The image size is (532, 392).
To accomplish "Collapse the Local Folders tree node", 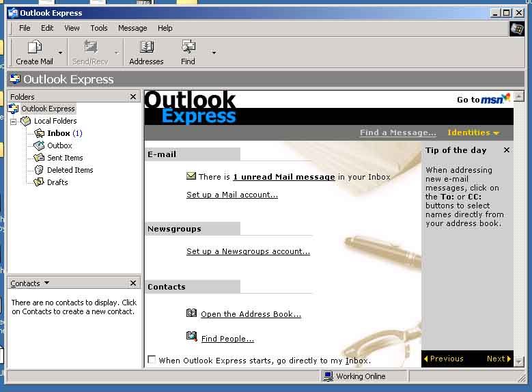I will (x=13, y=122).
